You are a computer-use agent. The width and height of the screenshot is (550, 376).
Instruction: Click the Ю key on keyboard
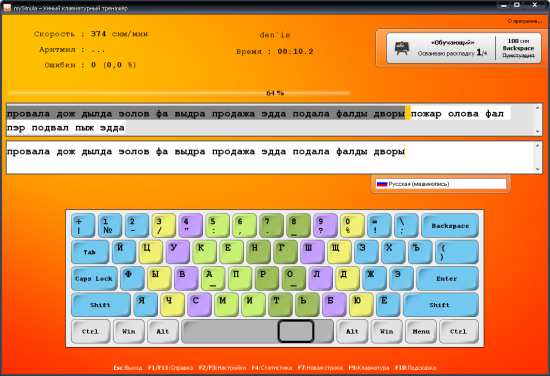click(361, 305)
